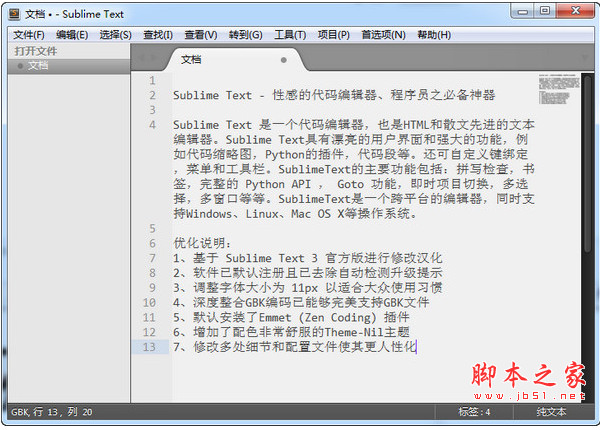This screenshot has height=430, width=600.
Task: Click the previous tab arrow
Action: 141,59
